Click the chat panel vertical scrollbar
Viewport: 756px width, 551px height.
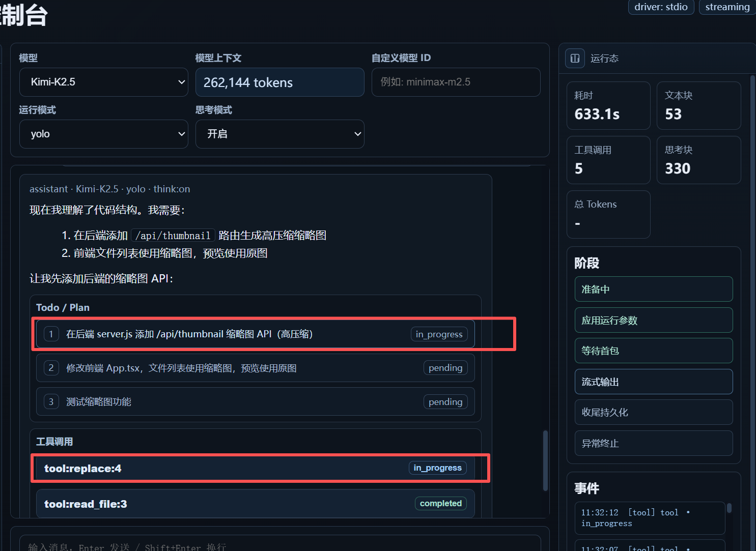point(545,460)
